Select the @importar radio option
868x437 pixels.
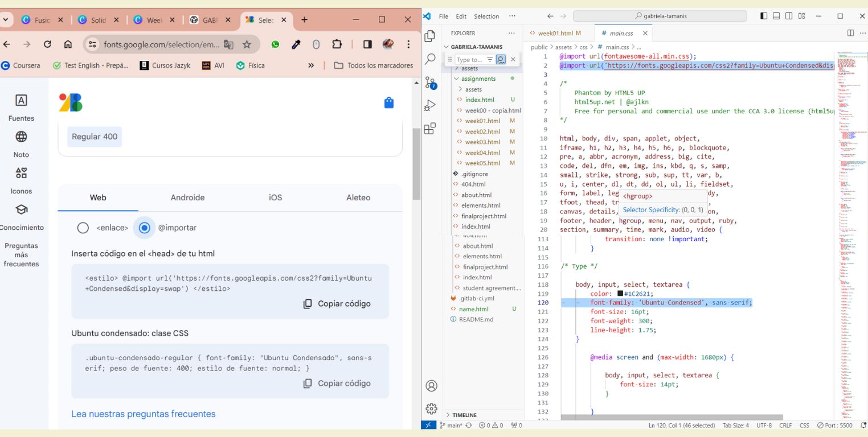(145, 228)
